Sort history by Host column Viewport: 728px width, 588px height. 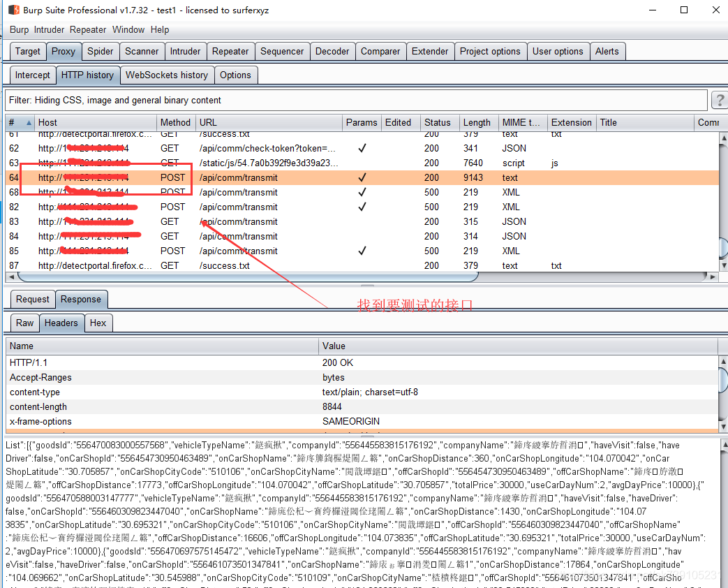tap(96, 123)
